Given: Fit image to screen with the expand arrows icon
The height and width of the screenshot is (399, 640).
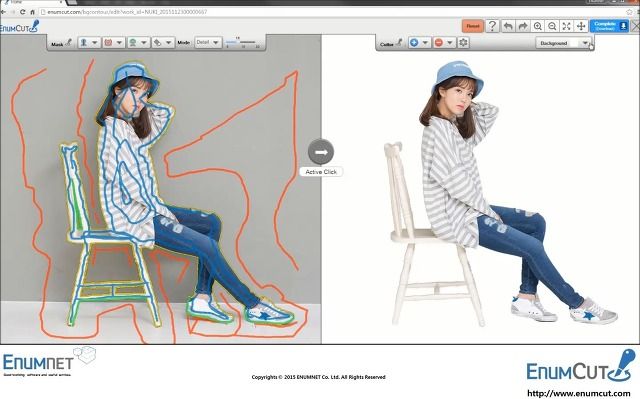Looking at the screenshot, I should pos(566,26).
